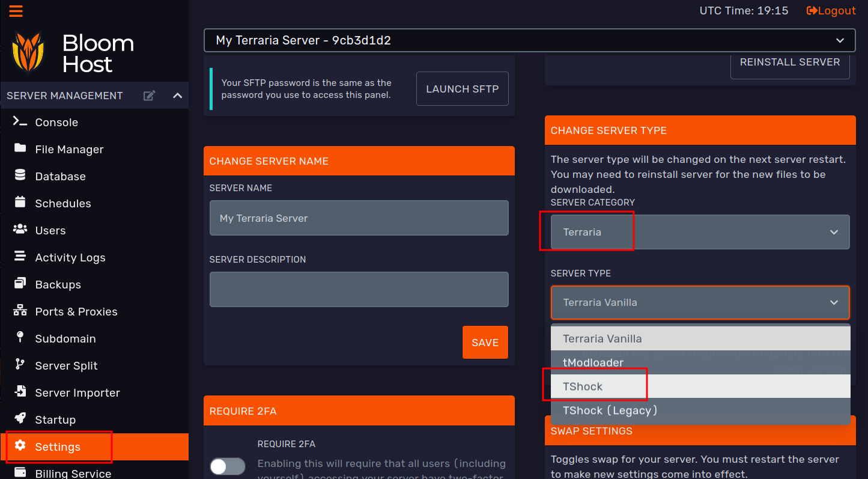Select the Database sidebar icon
Viewport: 868px width, 479px height.
20,176
